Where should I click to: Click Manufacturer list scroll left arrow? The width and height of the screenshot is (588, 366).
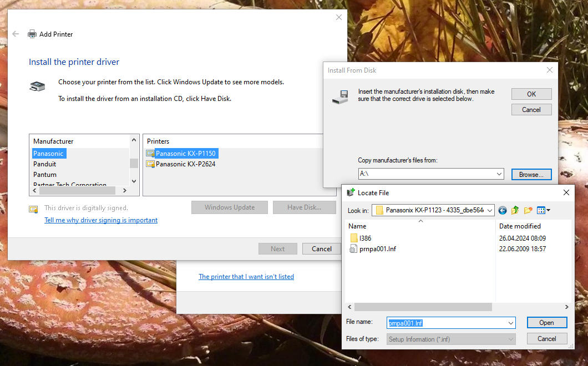pyautogui.click(x=35, y=191)
